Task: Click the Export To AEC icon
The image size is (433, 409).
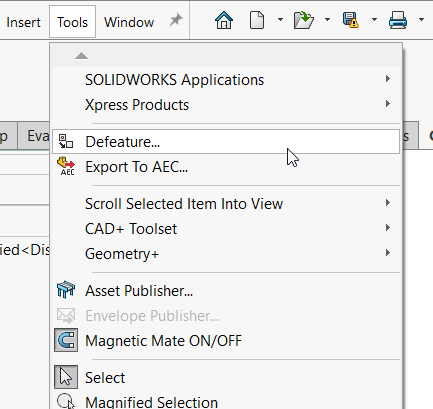Action: pos(66,166)
